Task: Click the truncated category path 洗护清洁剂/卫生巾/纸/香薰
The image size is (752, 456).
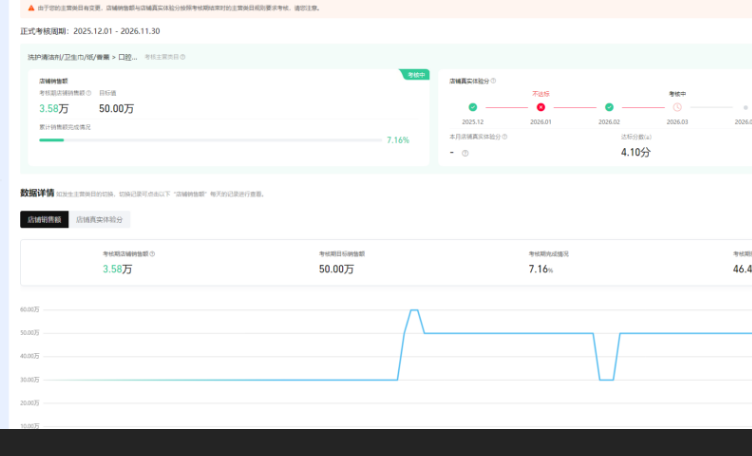Action: [82, 57]
